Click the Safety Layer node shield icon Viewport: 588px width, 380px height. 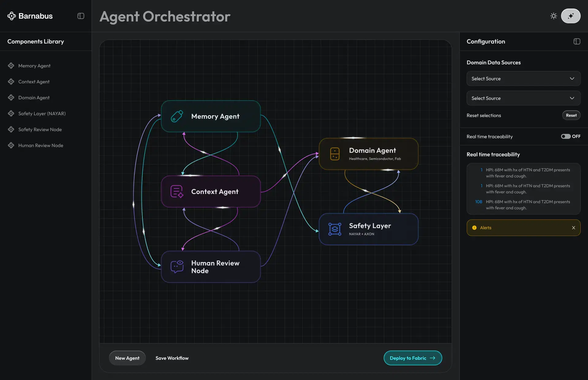tap(335, 229)
